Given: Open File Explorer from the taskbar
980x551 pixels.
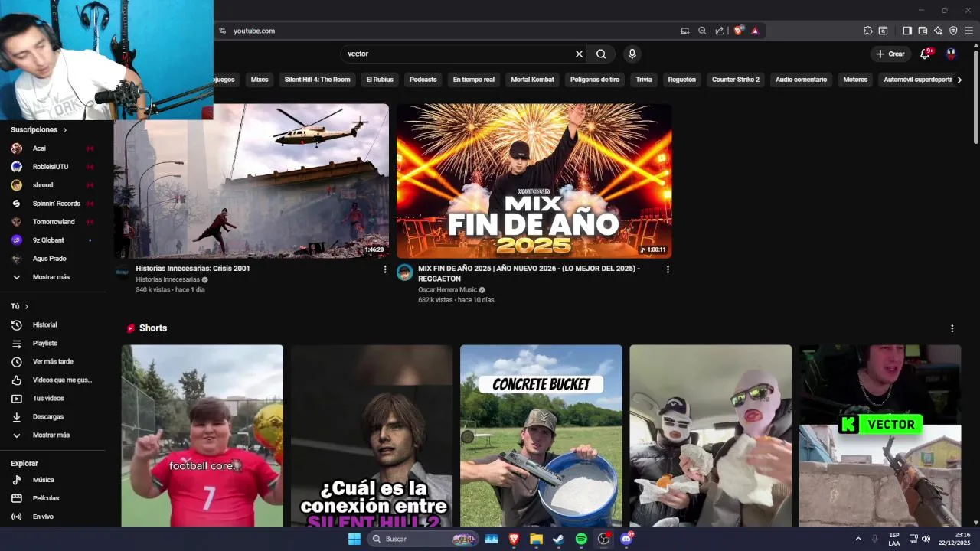Looking at the screenshot, I should [x=537, y=539].
